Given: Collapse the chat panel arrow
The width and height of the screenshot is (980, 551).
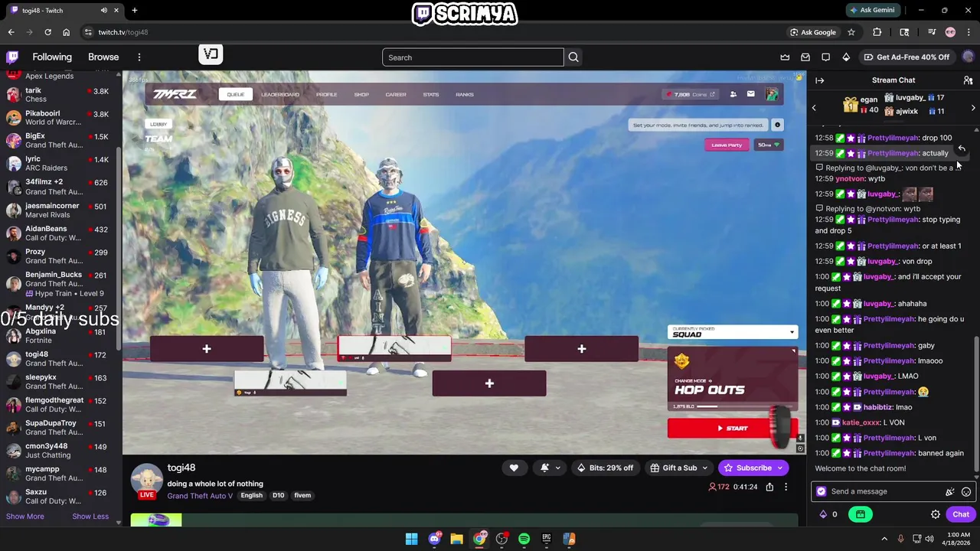Looking at the screenshot, I should (x=820, y=80).
